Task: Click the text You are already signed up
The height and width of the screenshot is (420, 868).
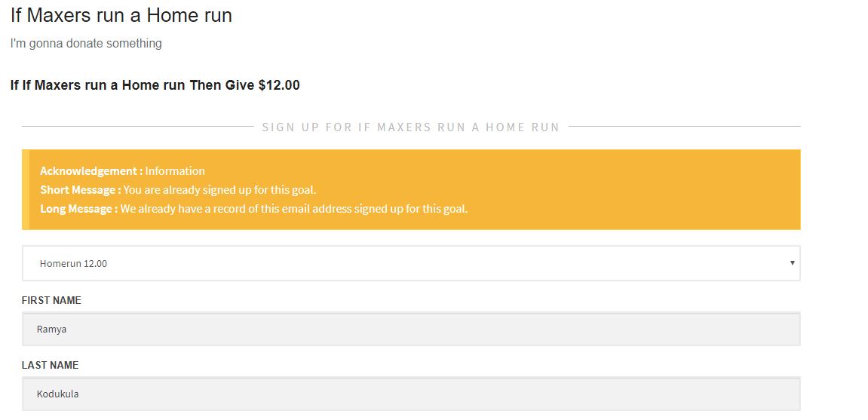Action: click(x=219, y=190)
